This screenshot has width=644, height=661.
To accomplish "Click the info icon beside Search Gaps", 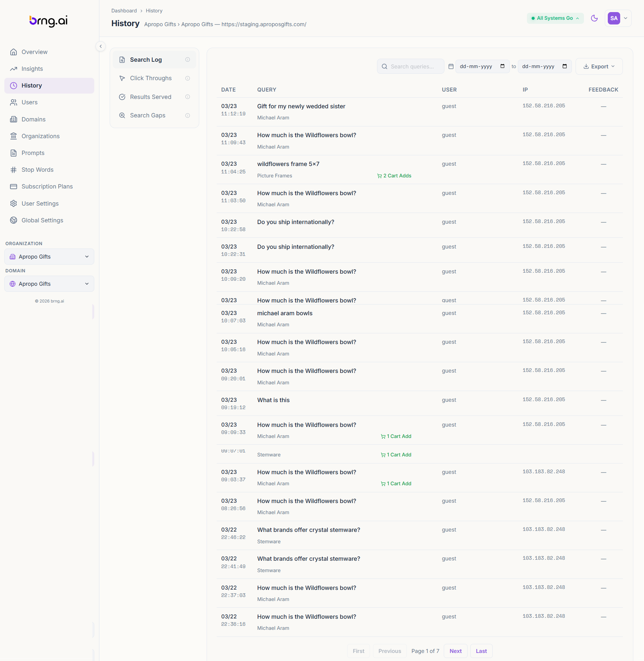I will (x=188, y=116).
